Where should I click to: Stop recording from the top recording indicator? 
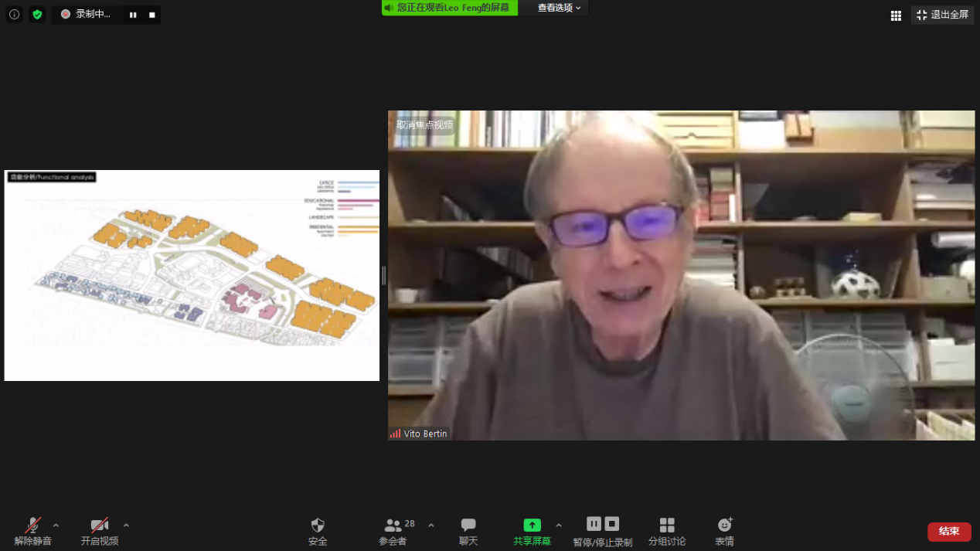pos(152,15)
